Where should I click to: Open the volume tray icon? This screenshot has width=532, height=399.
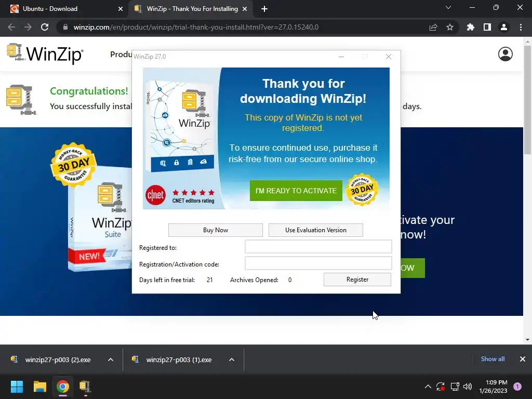[468, 387]
